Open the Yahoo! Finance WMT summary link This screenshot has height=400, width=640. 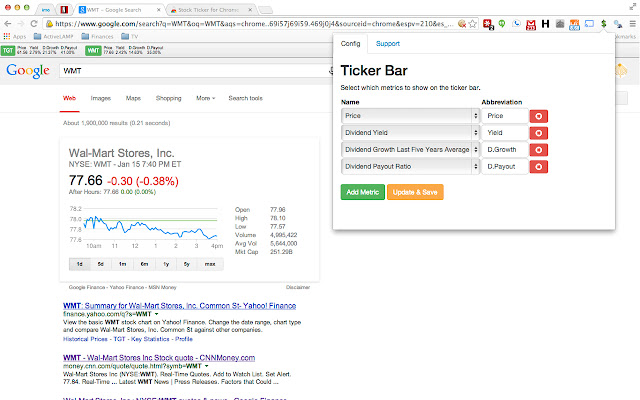180,306
